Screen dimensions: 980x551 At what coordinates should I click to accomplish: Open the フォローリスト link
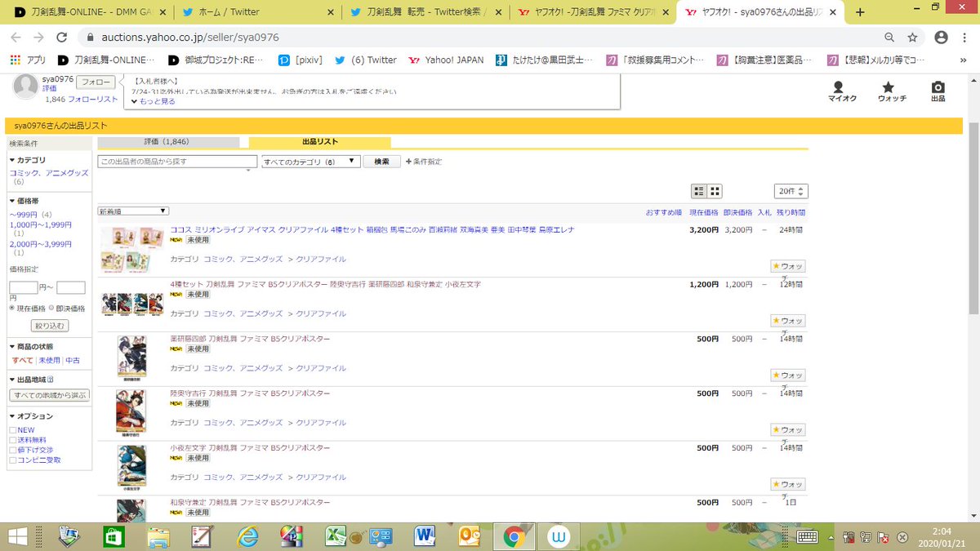tap(93, 100)
